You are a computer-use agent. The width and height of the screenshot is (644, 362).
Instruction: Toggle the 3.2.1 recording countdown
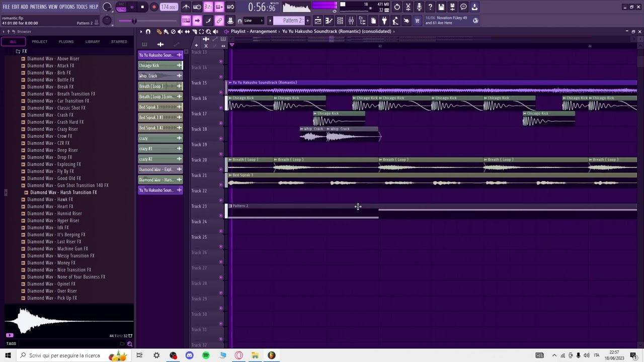[x=208, y=7]
